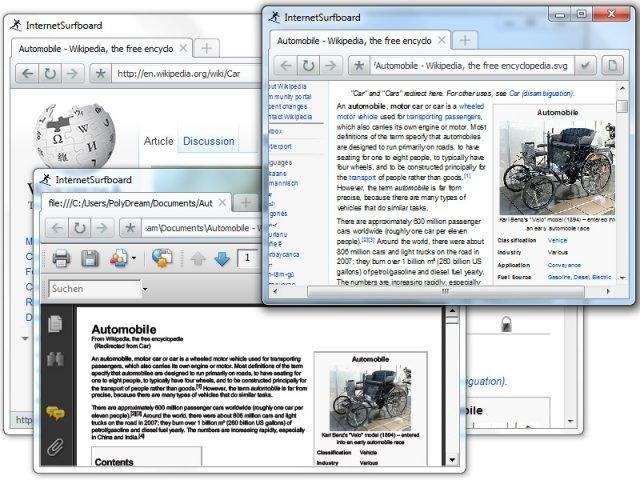Open the Discussion tab on Wikipedia
This screenshot has height=480, width=640.
[x=209, y=141]
